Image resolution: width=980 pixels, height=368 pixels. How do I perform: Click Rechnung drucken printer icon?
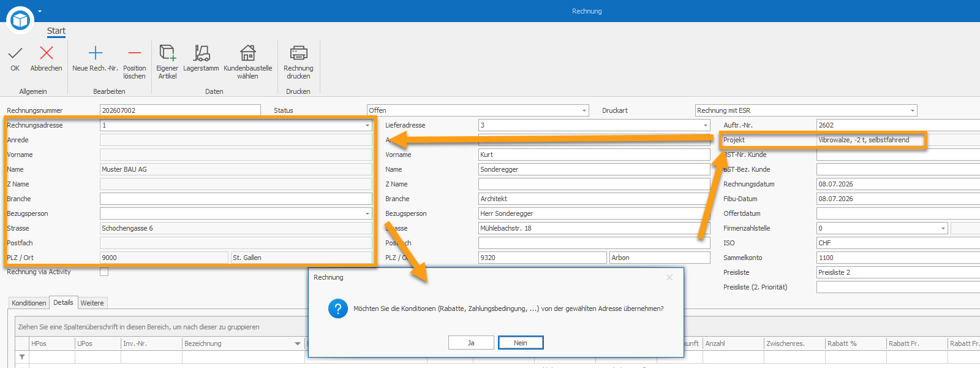click(x=298, y=53)
